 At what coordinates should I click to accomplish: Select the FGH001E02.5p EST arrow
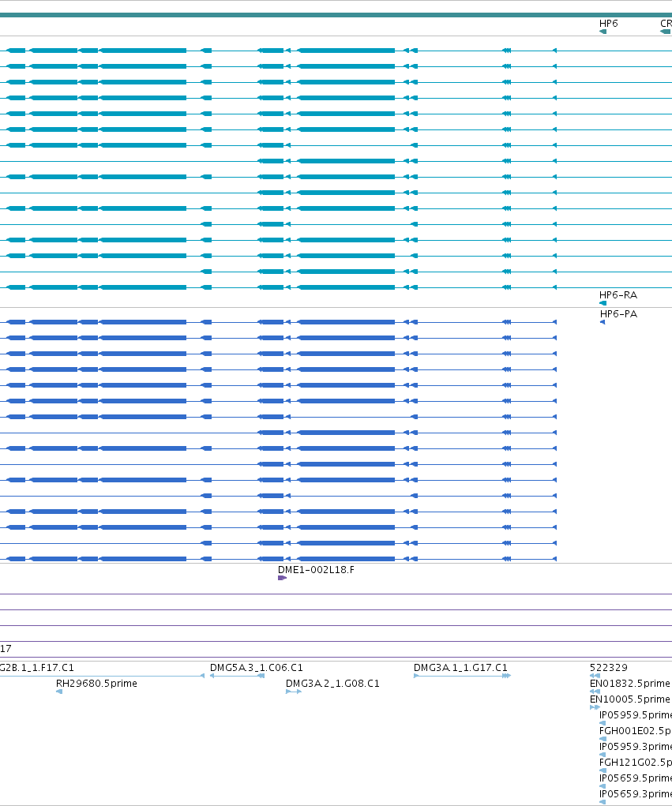[603, 739]
